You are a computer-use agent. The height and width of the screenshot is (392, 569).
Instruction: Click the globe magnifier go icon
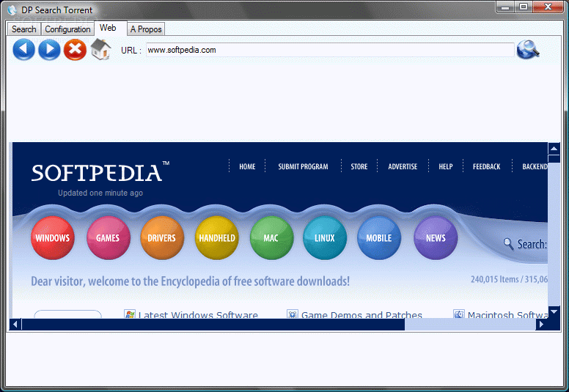[528, 49]
